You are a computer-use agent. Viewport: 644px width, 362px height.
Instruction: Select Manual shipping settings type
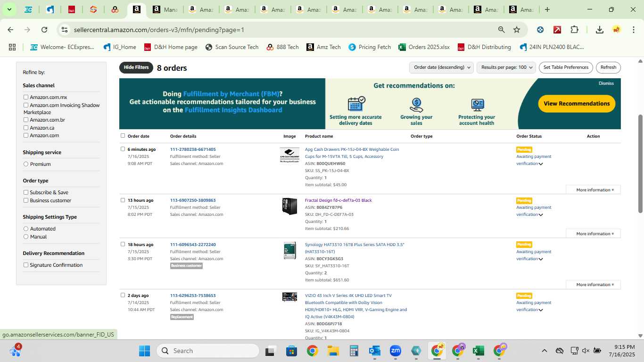[26, 237]
